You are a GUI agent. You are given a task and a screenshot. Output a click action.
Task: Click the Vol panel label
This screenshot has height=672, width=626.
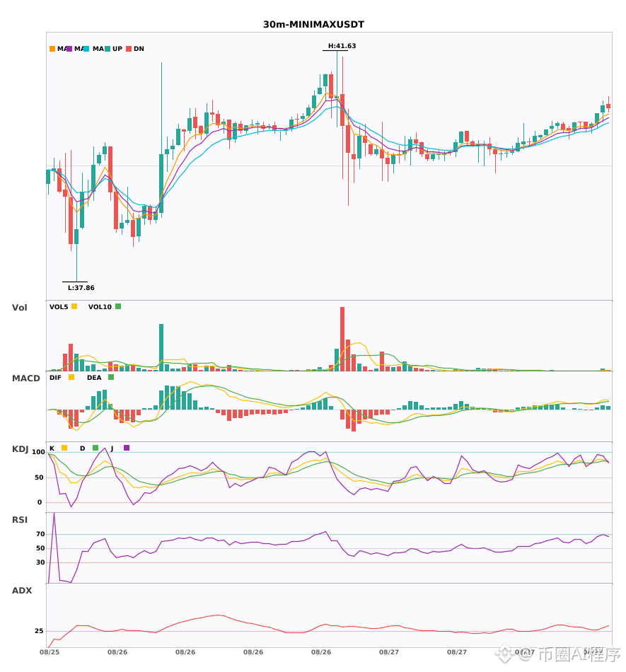point(20,308)
